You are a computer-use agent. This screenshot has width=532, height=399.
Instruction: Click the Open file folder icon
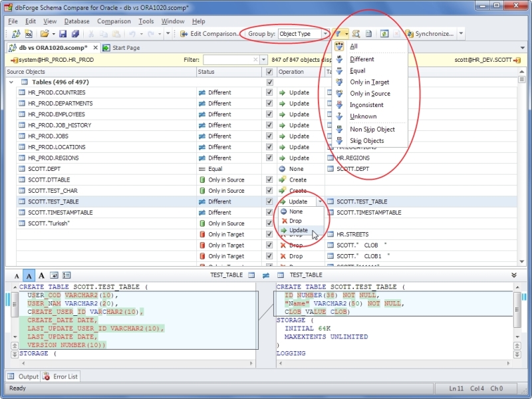[x=45, y=34]
